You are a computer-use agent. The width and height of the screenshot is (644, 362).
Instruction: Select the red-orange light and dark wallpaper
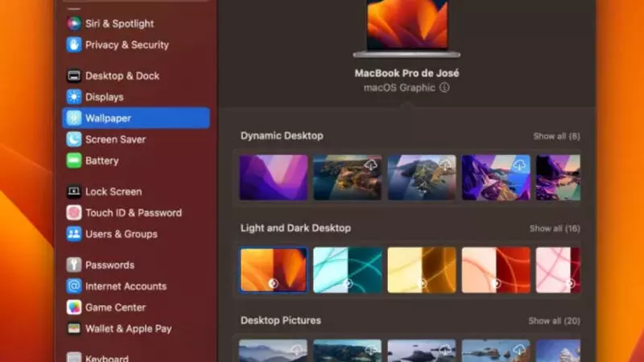[x=496, y=269]
